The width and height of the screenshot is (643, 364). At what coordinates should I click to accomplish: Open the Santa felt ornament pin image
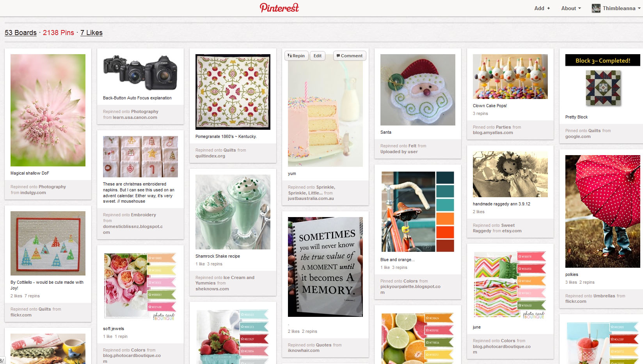(x=418, y=90)
